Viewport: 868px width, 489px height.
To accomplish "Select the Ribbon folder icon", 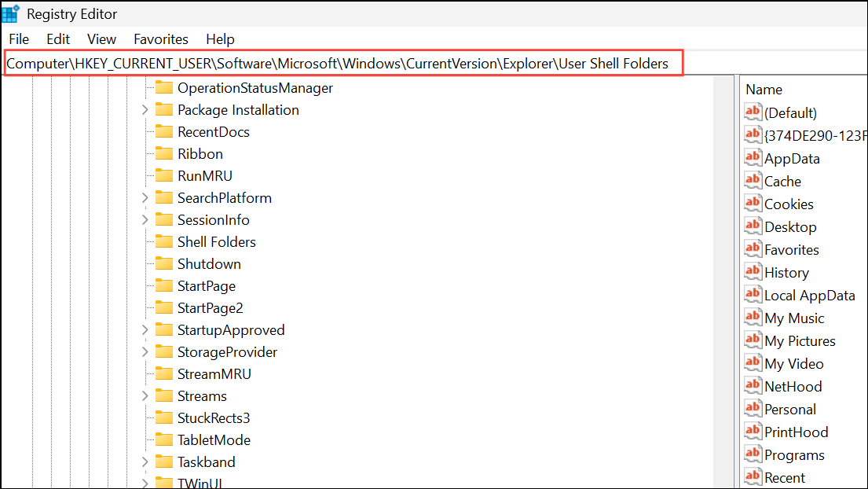I will [163, 153].
